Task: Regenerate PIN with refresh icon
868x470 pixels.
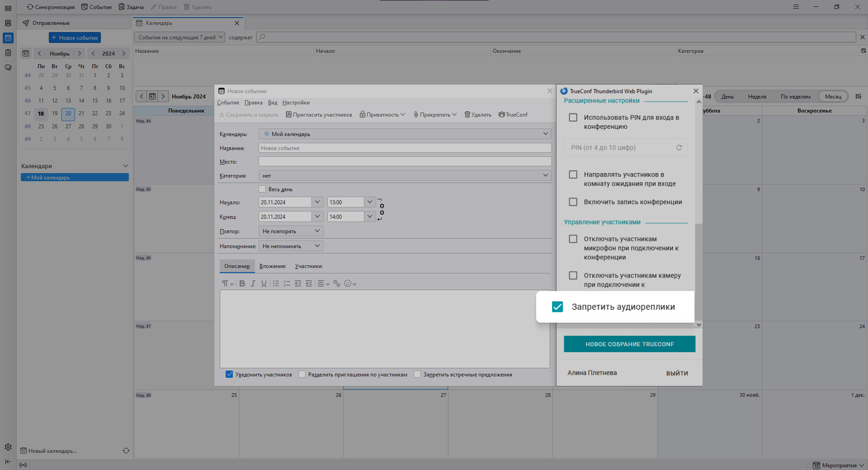Action: point(679,148)
